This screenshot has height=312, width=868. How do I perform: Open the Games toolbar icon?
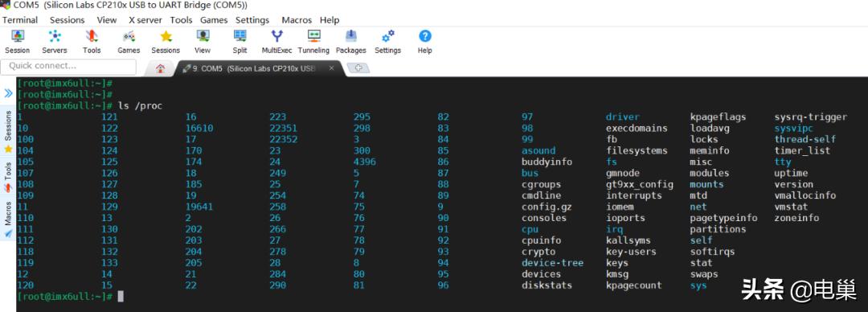point(129,42)
